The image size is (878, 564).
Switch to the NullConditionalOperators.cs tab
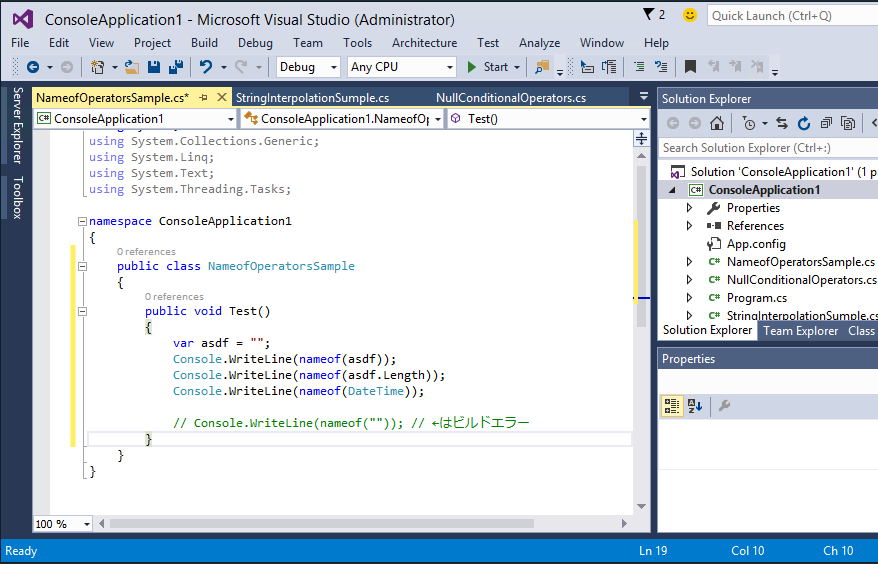point(511,97)
